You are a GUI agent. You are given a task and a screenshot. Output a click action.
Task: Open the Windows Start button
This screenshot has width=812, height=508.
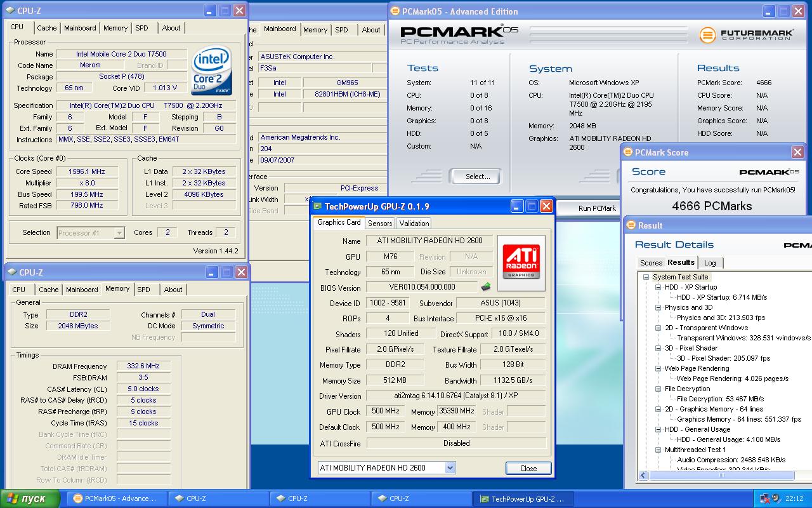click(29, 498)
